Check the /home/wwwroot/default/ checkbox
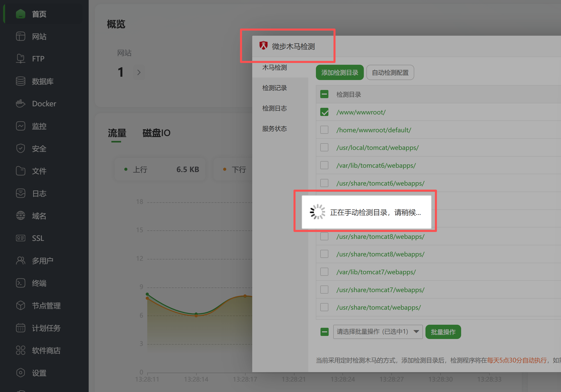The image size is (561, 392). [x=324, y=130]
